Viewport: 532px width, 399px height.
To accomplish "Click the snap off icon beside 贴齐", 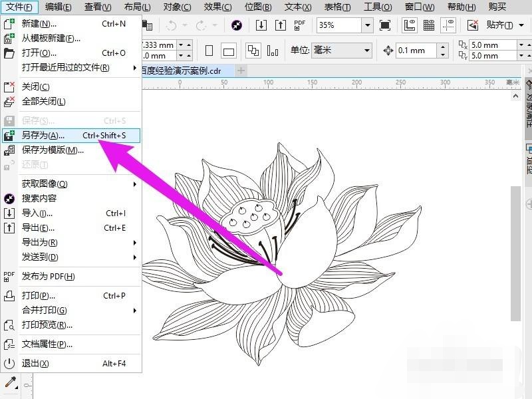I will pyautogui.click(x=473, y=25).
